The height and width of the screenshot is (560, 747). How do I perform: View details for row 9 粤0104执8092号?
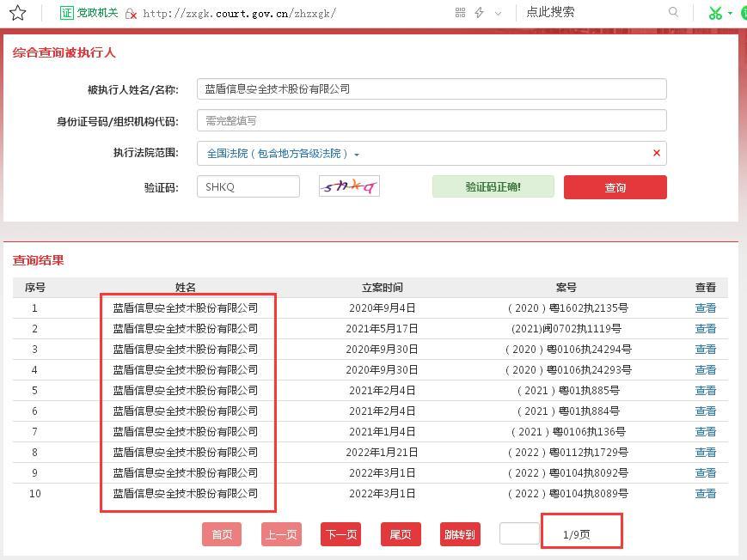point(705,473)
